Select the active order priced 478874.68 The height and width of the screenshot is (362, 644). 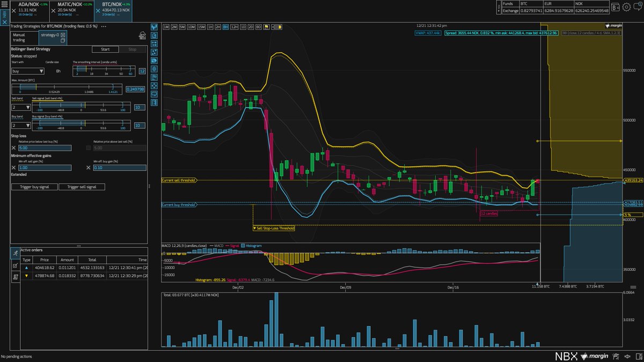tap(84, 275)
